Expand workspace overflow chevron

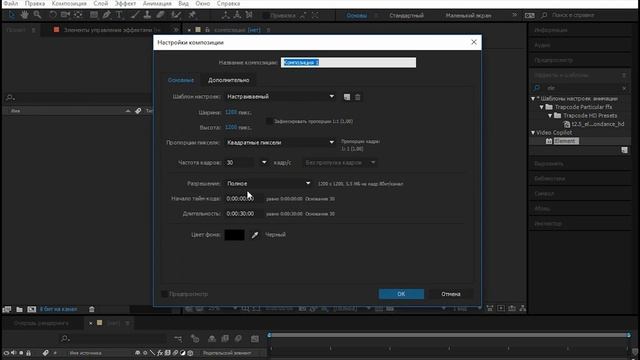coord(514,15)
